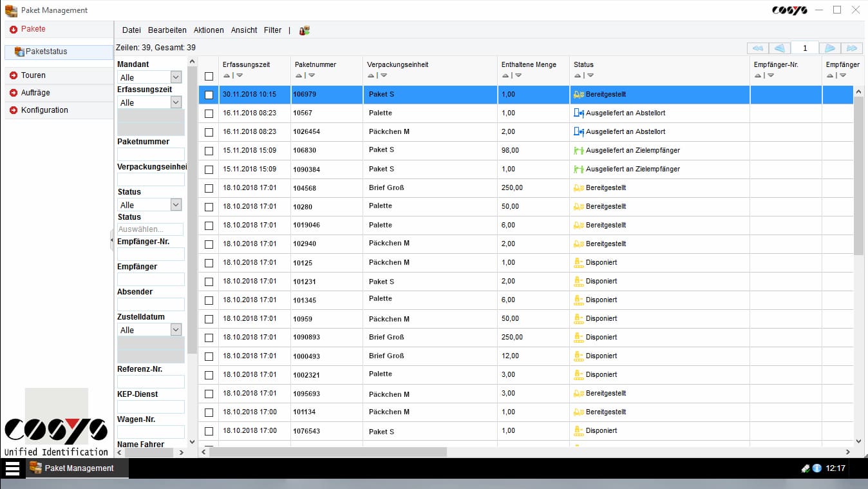Open the Pakete section in the sidebar

coord(32,29)
